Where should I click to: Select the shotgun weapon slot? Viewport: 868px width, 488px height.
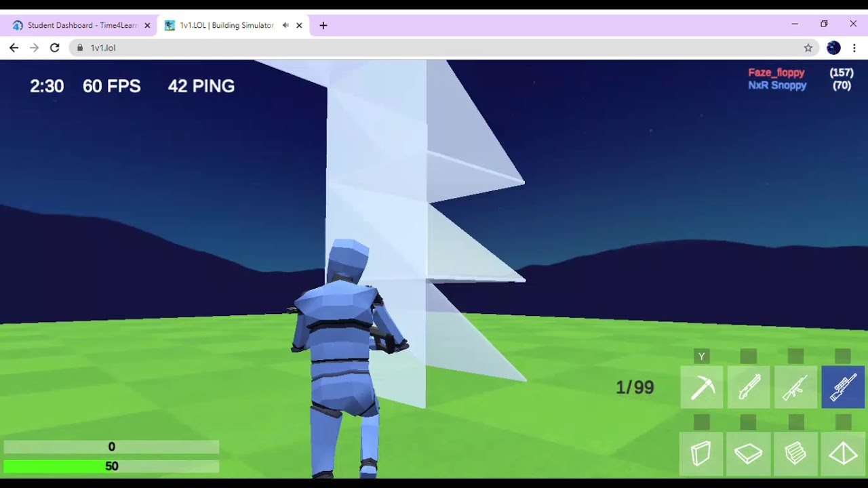tap(749, 387)
